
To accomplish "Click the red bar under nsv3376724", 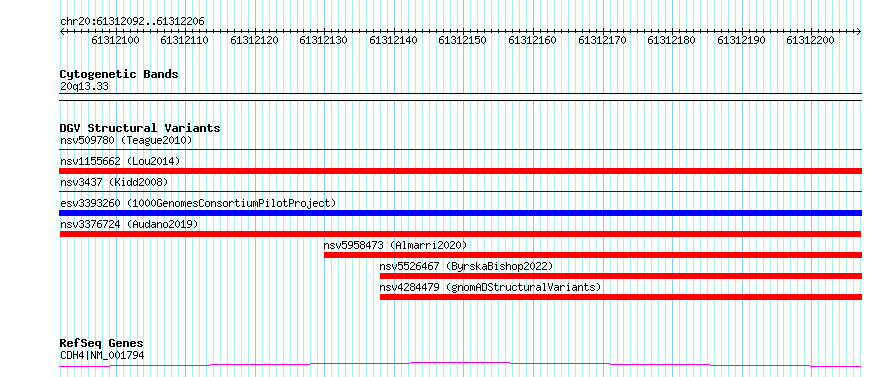I will click(460, 234).
